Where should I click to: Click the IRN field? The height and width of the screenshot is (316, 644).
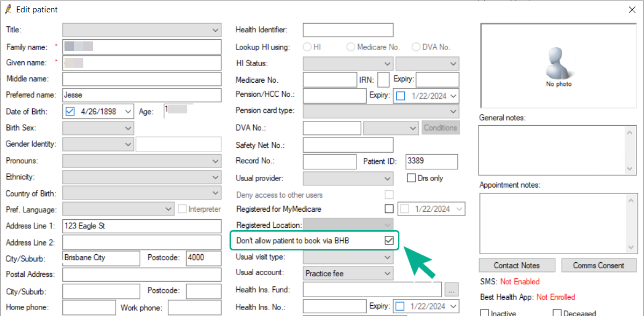point(383,80)
